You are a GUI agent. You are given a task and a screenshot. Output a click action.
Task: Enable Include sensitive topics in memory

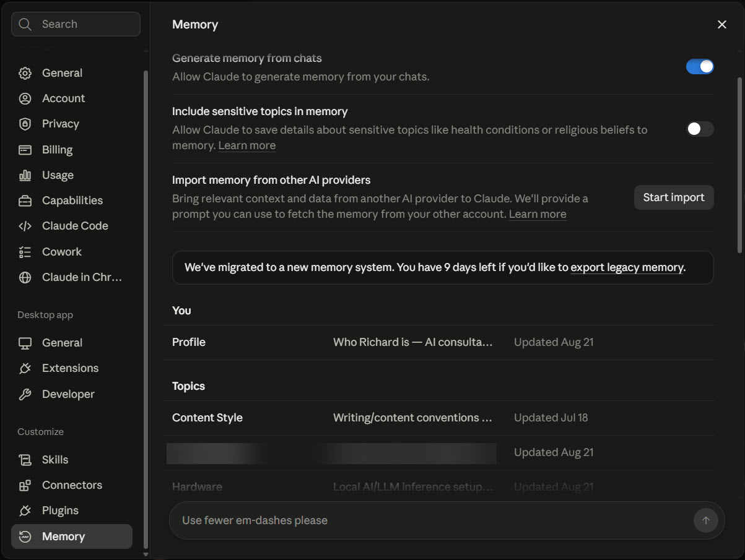point(700,129)
